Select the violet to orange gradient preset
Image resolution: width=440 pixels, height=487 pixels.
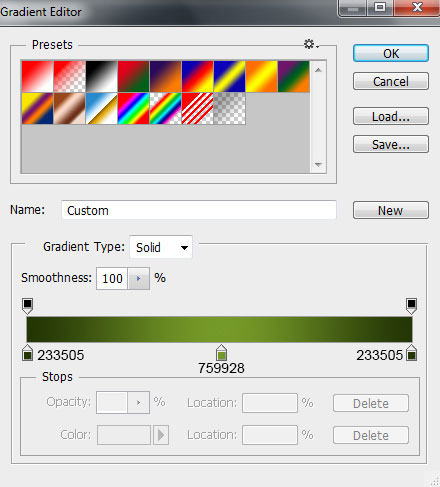click(x=165, y=76)
